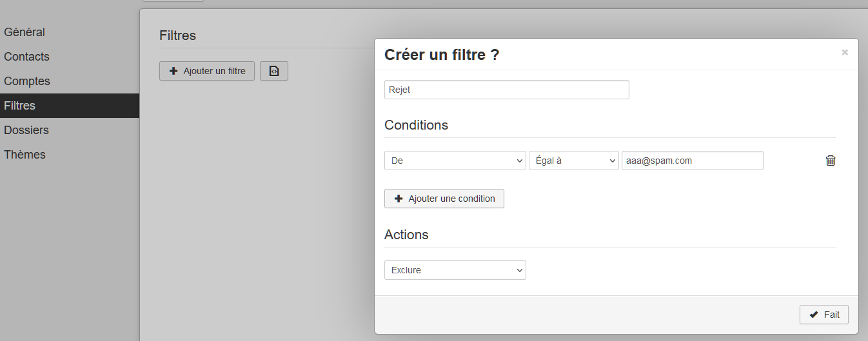Click the plus icon on Ajouter un filtre
868x341 pixels.
click(173, 71)
